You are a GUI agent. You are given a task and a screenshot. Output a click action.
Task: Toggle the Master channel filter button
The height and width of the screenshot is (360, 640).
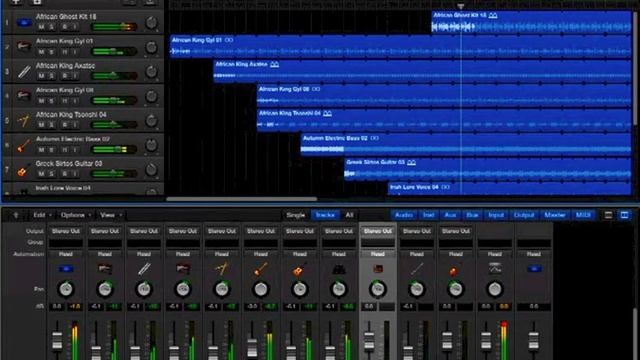coord(555,215)
